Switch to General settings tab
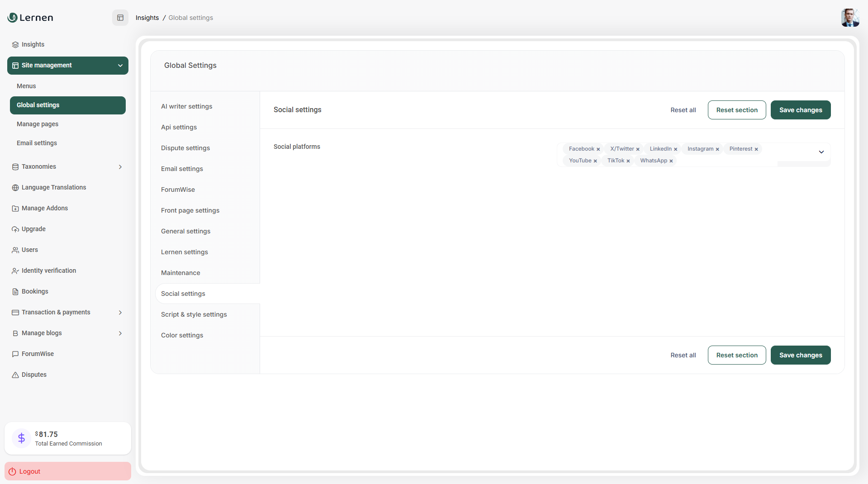The image size is (868, 484). (185, 231)
